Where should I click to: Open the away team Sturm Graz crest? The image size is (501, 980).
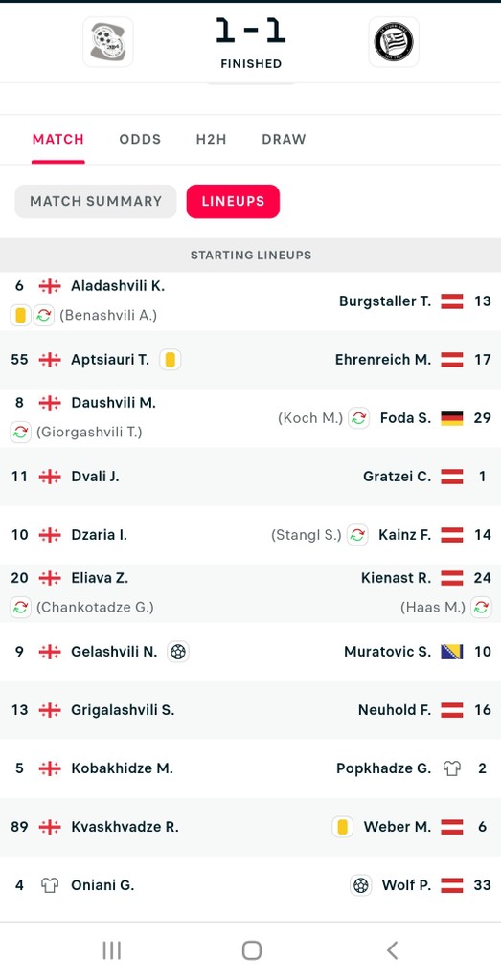pyautogui.click(x=394, y=42)
